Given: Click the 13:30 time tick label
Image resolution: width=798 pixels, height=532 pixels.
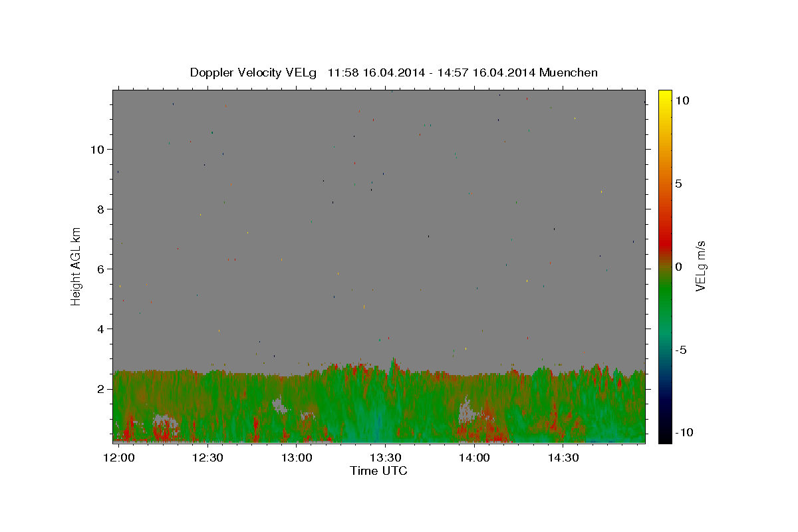Looking at the screenshot, I should pyautogui.click(x=386, y=458).
